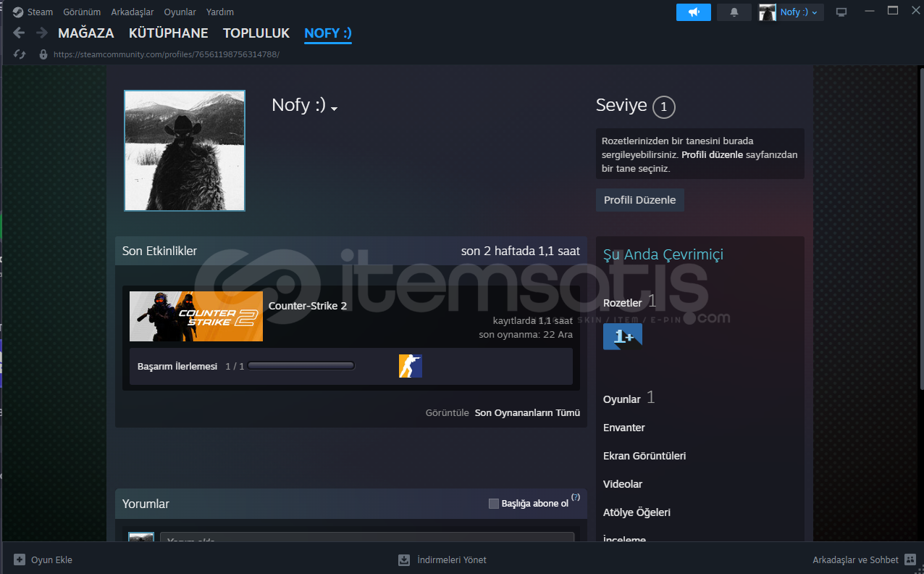Open the Görünüm menu
The height and width of the screenshot is (574, 924).
[x=82, y=12]
